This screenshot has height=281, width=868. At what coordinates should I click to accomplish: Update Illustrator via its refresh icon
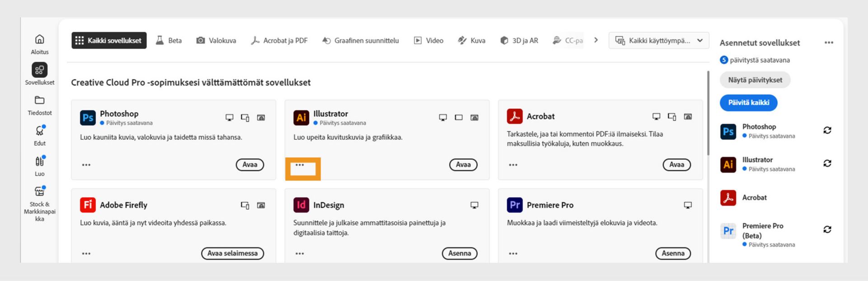tap(827, 163)
